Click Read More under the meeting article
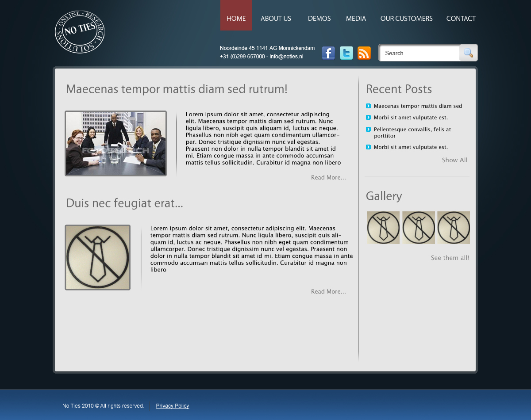The image size is (531, 420). pos(328,177)
